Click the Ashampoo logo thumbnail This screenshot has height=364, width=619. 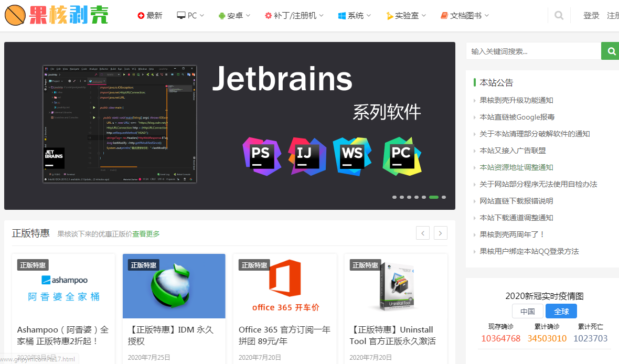[x=63, y=286]
